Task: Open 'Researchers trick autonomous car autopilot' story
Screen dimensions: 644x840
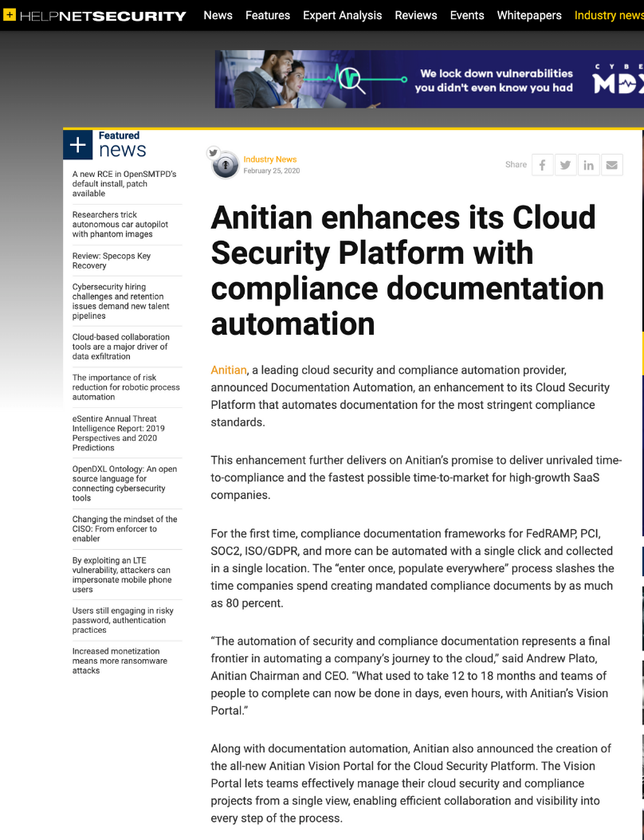Action: pos(120,225)
